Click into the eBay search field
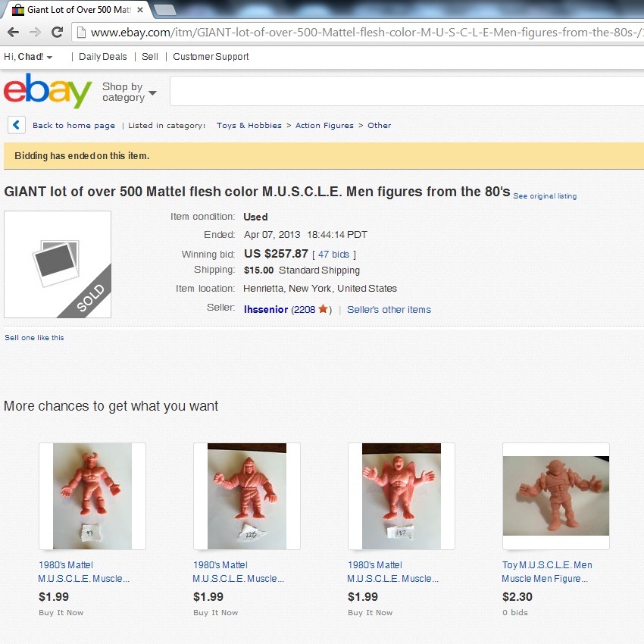The height and width of the screenshot is (644, 644). coord(407,91)
